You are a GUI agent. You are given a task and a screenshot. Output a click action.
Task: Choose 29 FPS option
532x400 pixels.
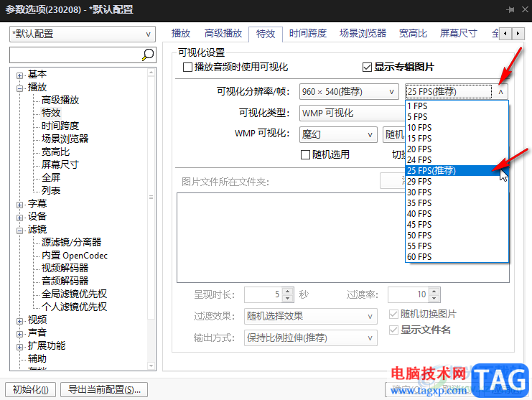(x=457, y=182)
